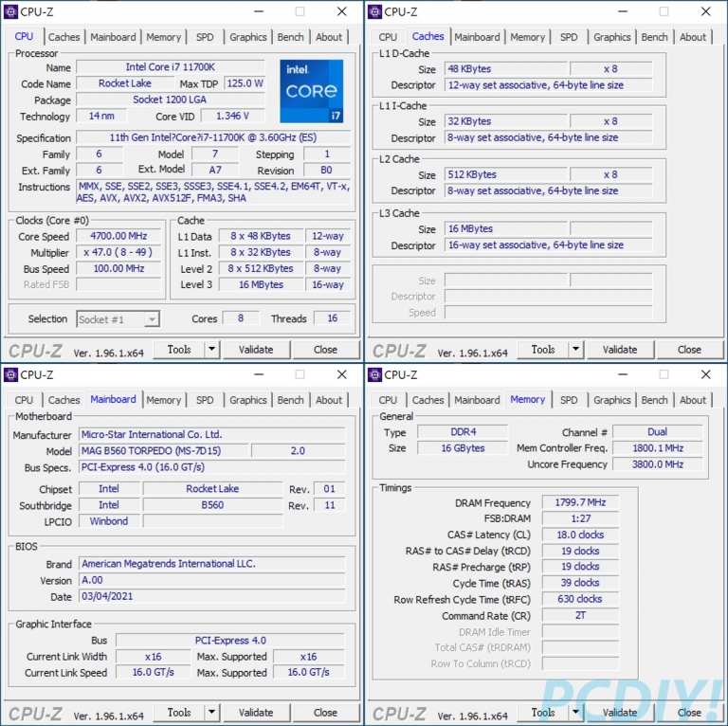Open Tools dropdown arrow in Memory window
The height and width of the screenshot is (726, 728).
coord(575,712)
